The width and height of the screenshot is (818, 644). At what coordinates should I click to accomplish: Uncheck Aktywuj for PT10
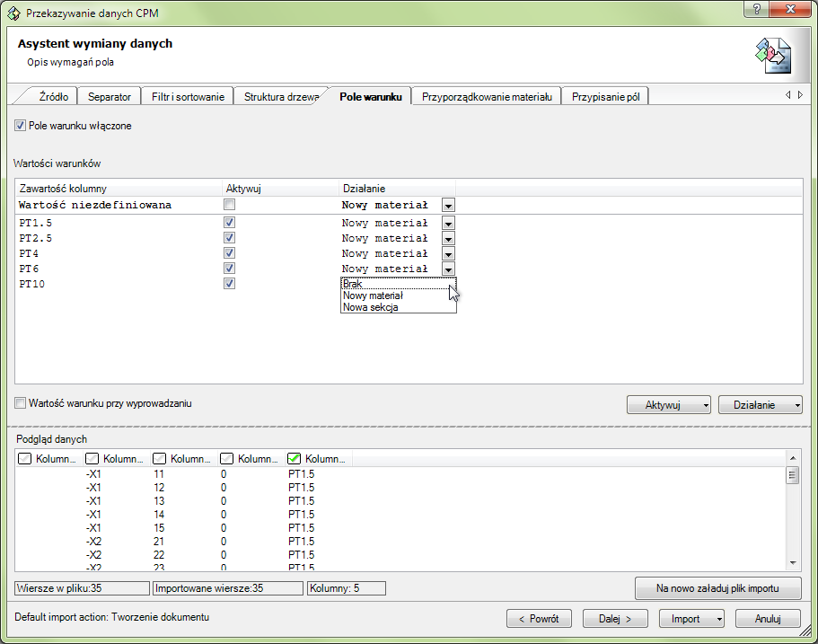click(229, 283)
